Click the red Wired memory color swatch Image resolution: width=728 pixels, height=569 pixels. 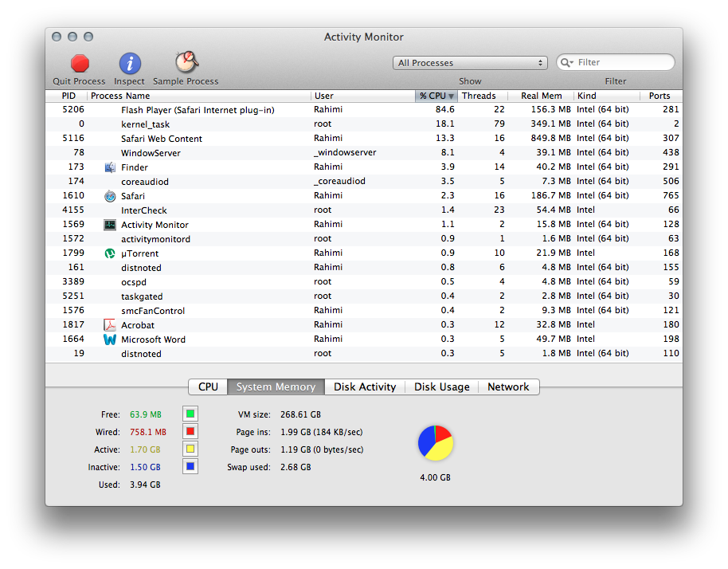190,431
